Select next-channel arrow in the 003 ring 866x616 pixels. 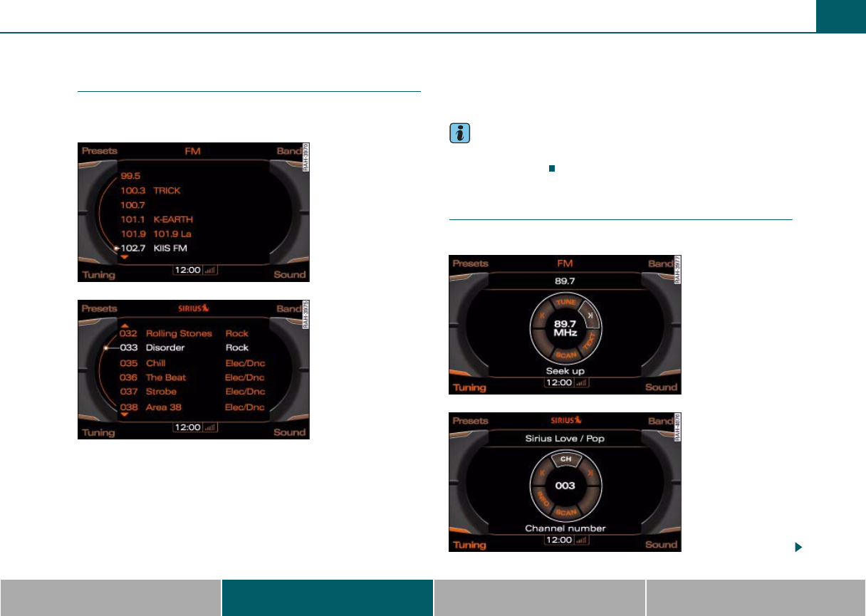(x=590, y=472)
